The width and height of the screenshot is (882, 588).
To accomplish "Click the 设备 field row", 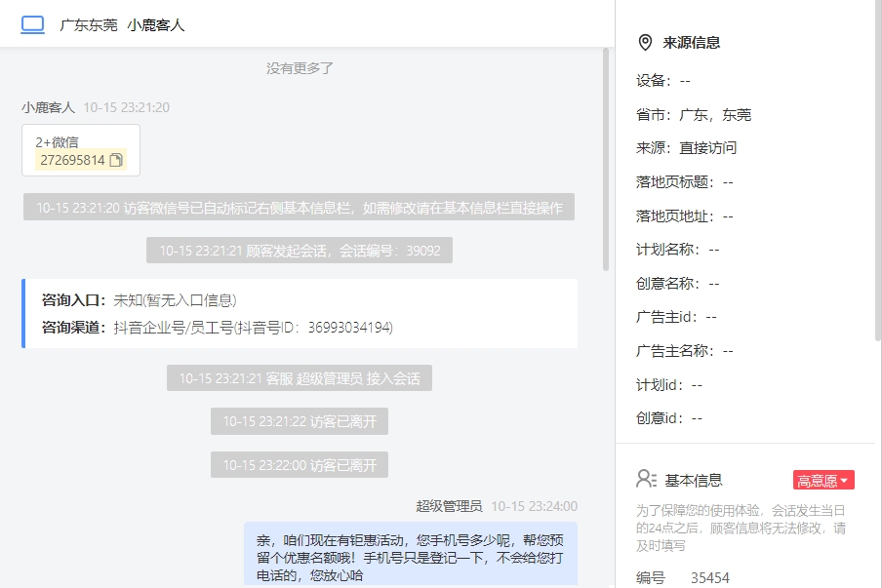I will [663, 81].
